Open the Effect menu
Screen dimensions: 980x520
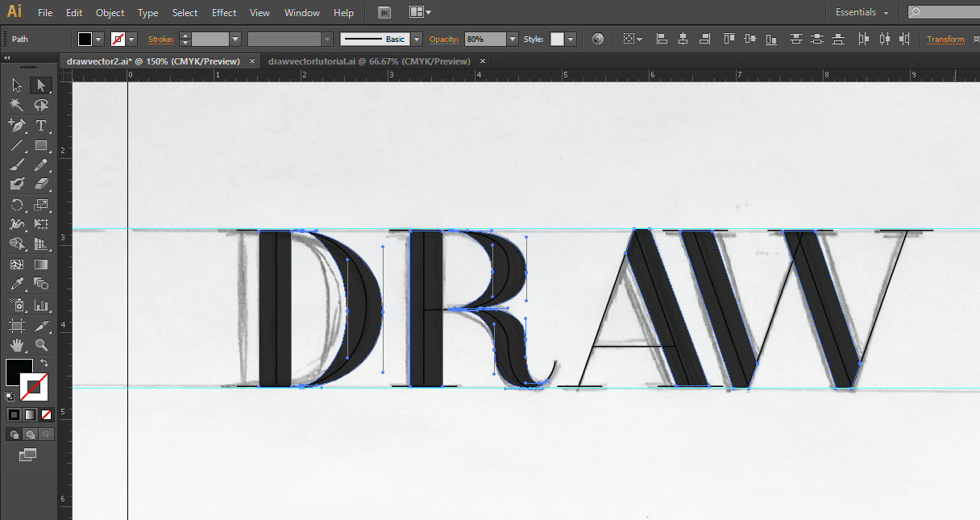click(224, 13)
